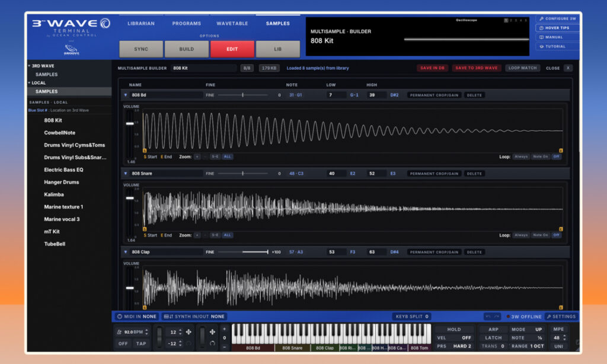
Task: Open the Synth In/Out selector
Action: [194, 317]
